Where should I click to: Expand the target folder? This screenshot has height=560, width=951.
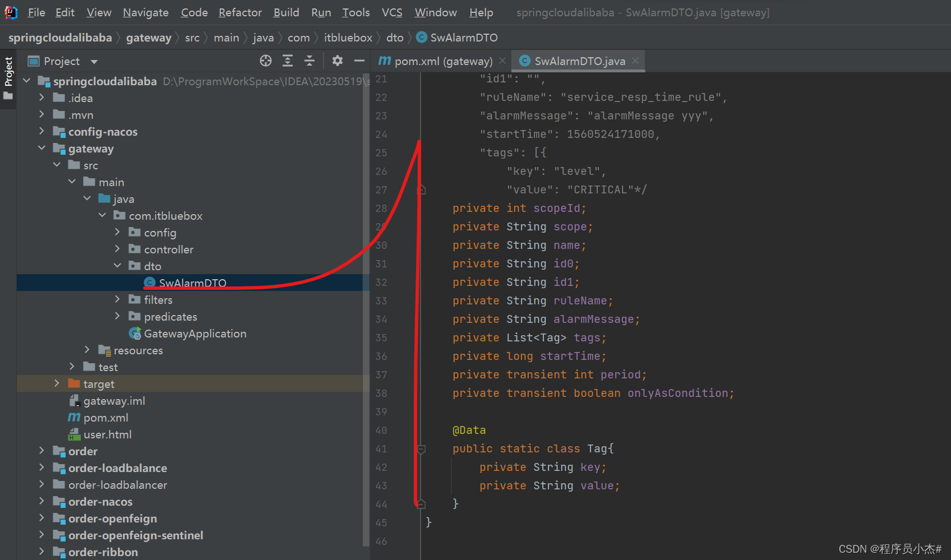point(57,384)
